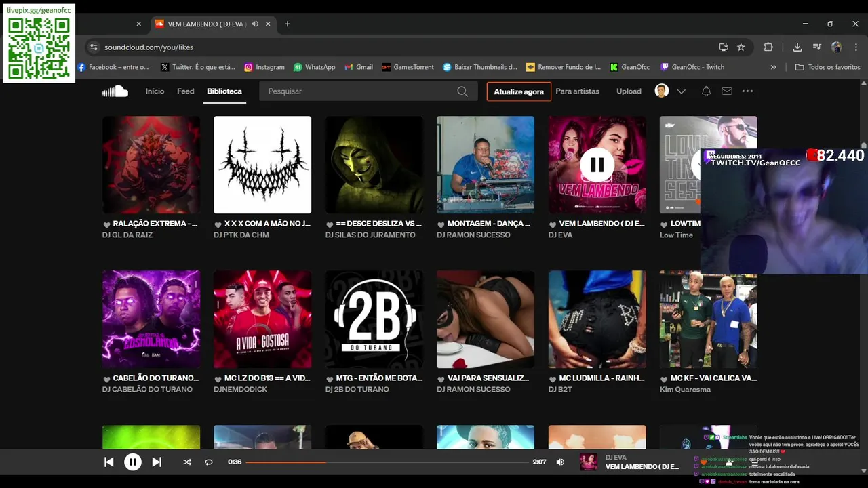The image size is (868, 488).
Task: Open DJ B2T artist link
Action: 560,390
